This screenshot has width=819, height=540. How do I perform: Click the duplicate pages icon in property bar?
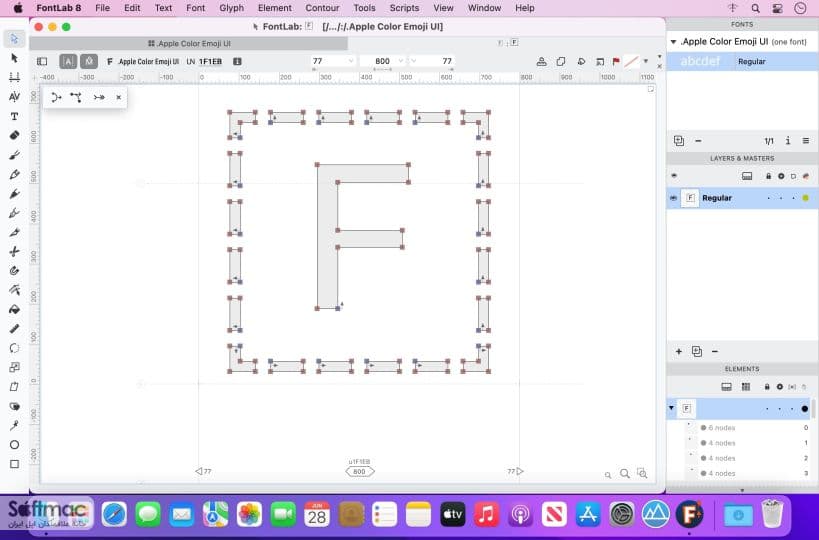point(561,62)
